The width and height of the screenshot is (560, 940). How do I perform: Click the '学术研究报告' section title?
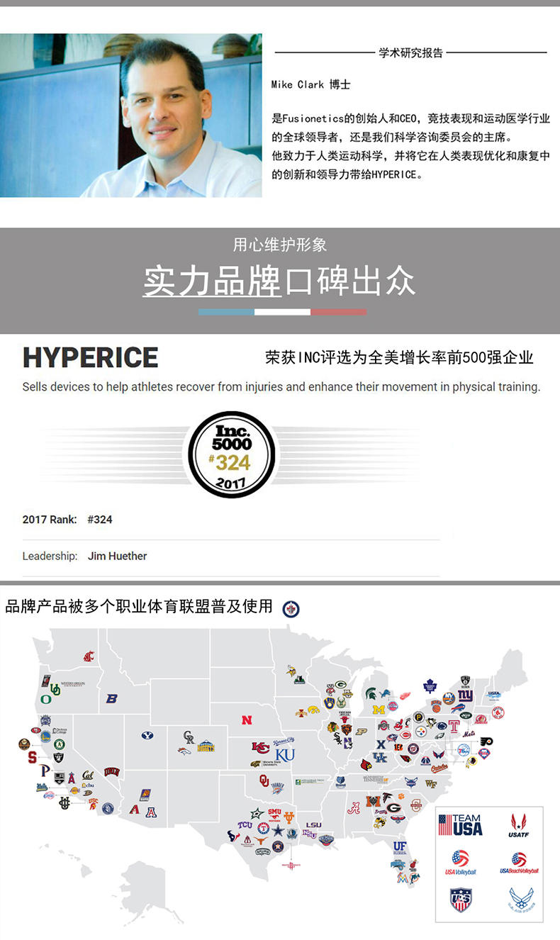411,52
